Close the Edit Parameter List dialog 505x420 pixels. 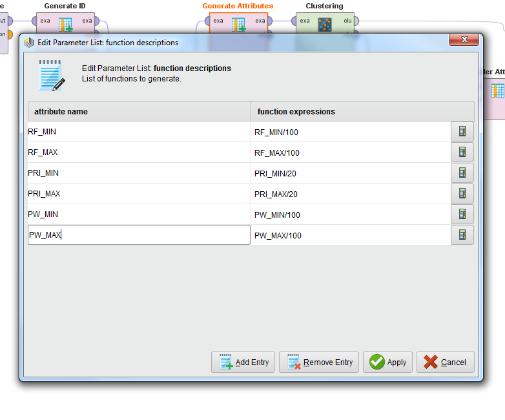click(x=464, y=39)
